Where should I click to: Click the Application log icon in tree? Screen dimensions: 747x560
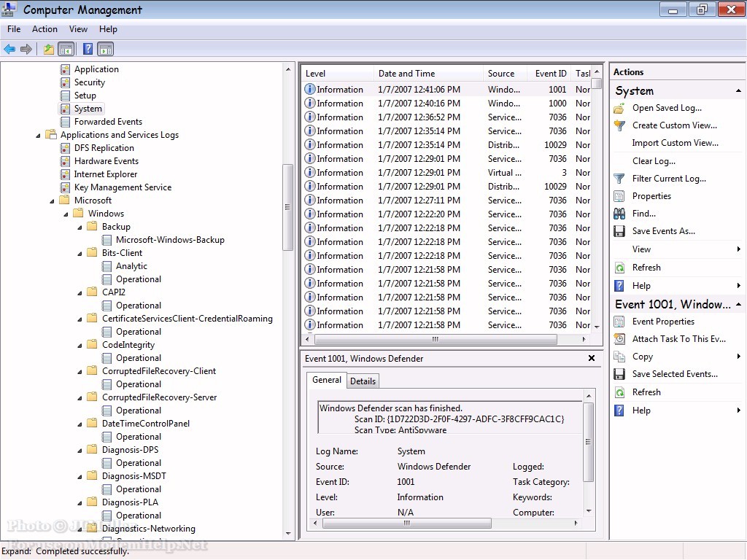pyautogui.click(x=65, y=69)
